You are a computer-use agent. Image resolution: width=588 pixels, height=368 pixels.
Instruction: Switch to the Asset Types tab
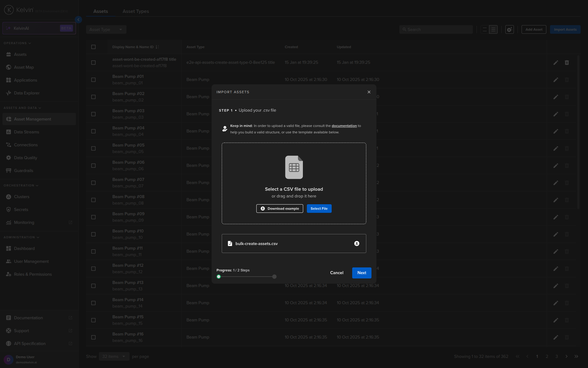pyautogui.click(x=136, y=11)
